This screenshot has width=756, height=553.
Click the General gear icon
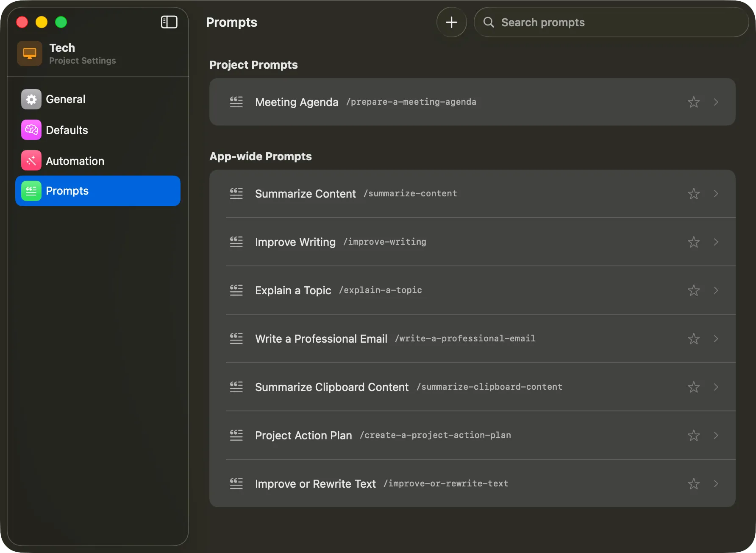pyautogui.click(x=31, y=99)
